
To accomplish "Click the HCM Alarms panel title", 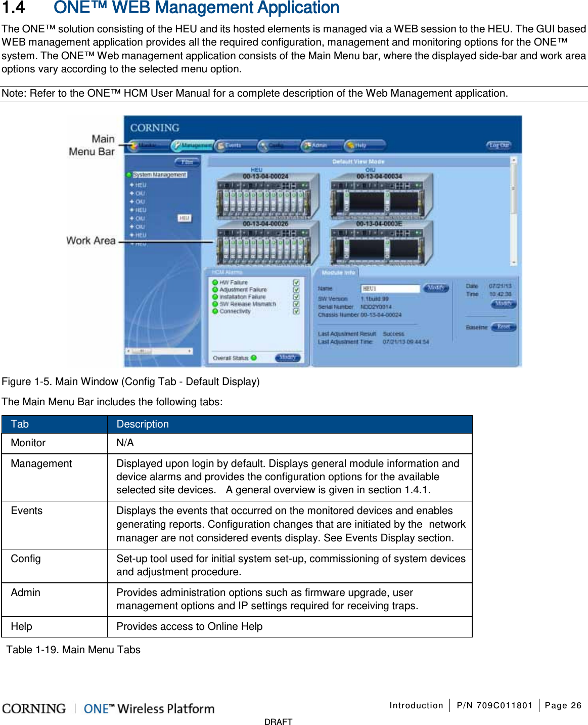I will 227,272.
